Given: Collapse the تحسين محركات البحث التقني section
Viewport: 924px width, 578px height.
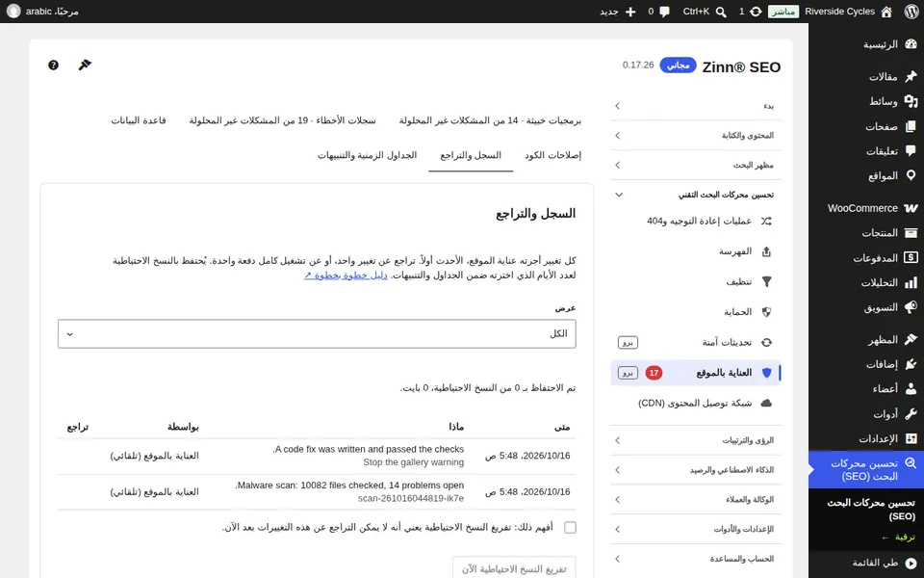Looking at the screenshot, I should click(x=696, y=195).
